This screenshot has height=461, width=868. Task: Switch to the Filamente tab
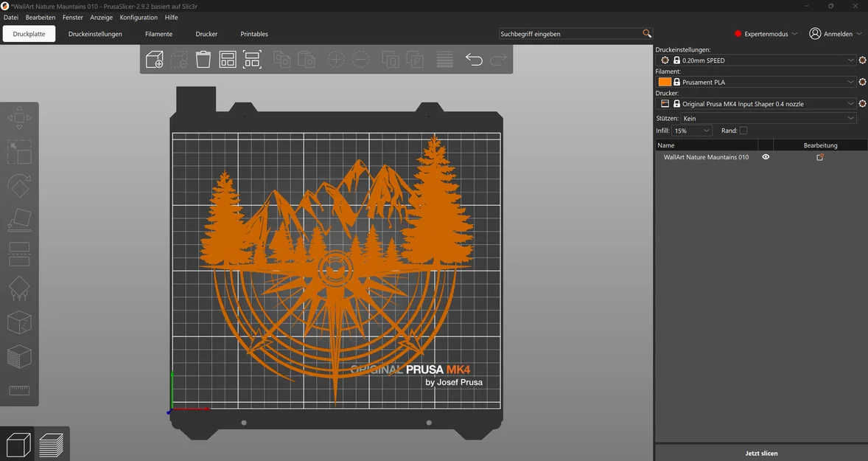click(159, 34)
